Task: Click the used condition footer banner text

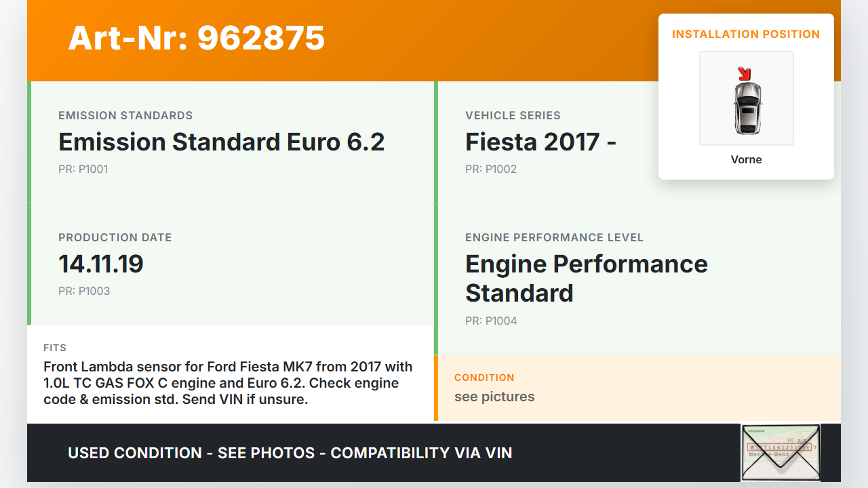Action: tap(290, 453)
